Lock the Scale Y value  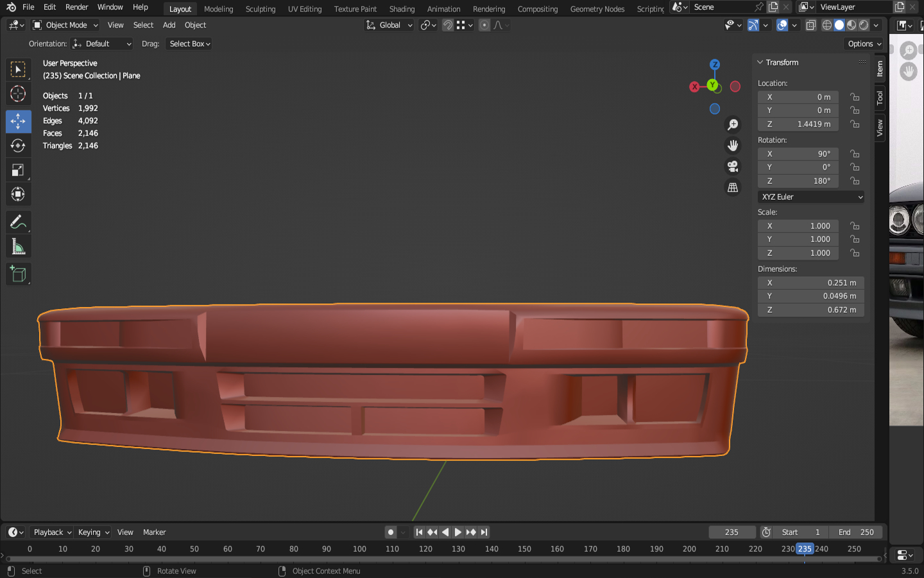pyautogui.click(x=855, y=240)
